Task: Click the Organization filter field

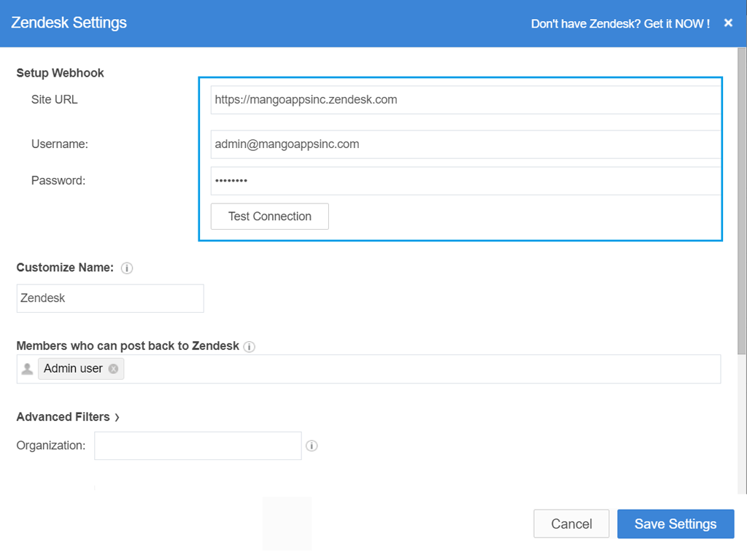Action: [198, 446]
